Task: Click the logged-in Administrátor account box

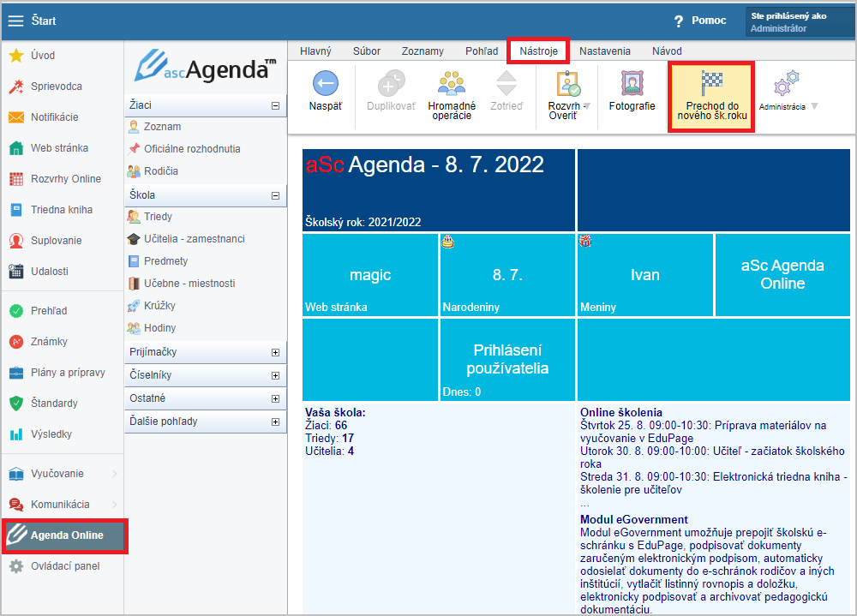Action: 799,22
